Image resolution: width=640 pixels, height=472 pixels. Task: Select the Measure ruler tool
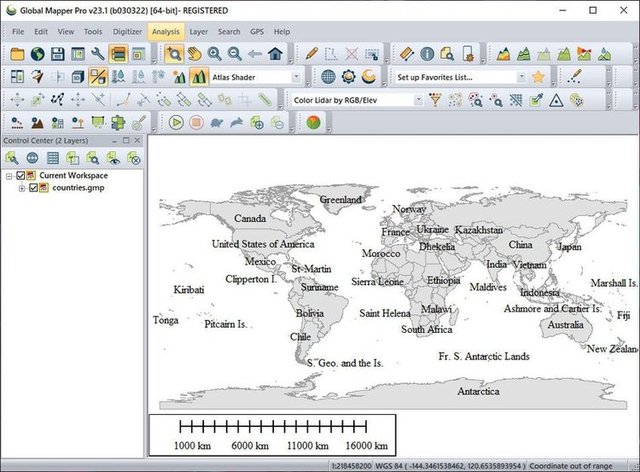pos(406,53)
